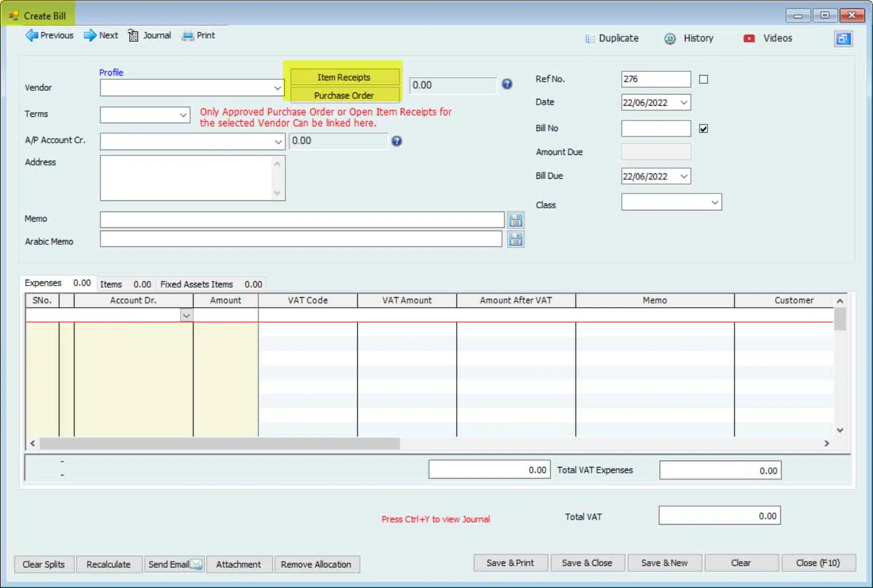The image size is (873, 588).
Task: Go to the Next bill
Action: click(101, 35)
